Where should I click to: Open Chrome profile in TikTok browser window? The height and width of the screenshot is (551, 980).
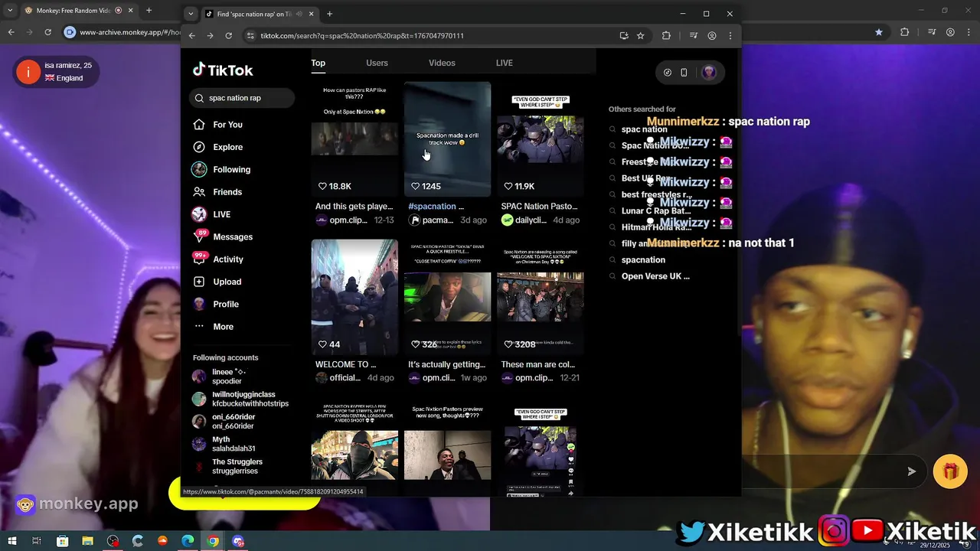[712, 35]
